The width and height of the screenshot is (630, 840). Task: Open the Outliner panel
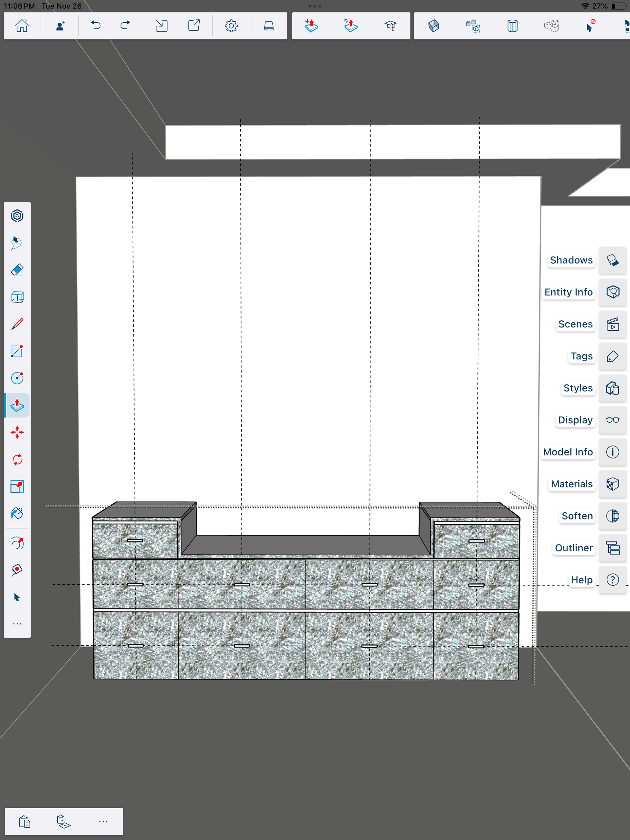click(x=612, y=548)
